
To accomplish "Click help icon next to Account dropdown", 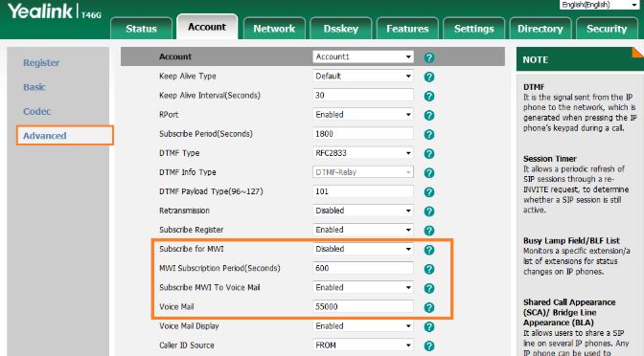I will coord(428,57).
